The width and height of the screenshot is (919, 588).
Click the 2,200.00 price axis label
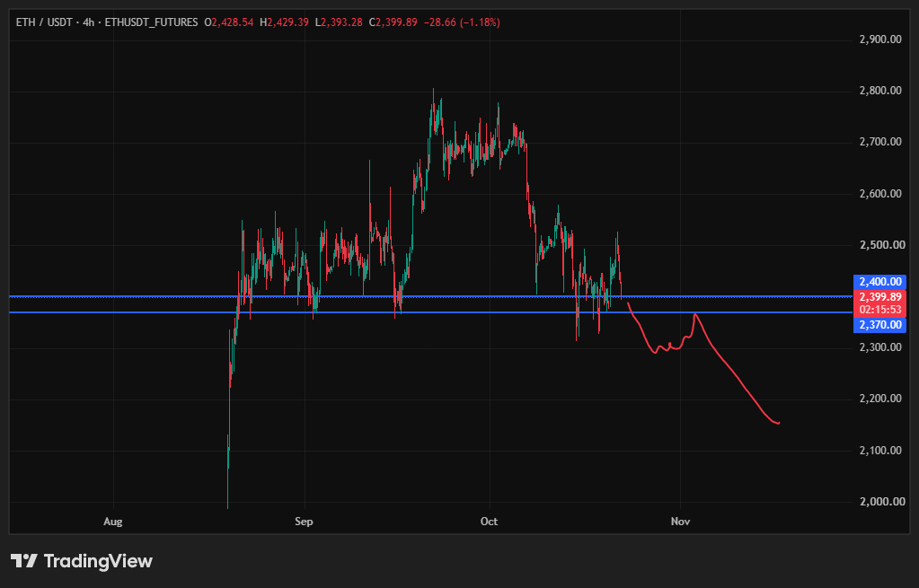click(x=879, y=399)
